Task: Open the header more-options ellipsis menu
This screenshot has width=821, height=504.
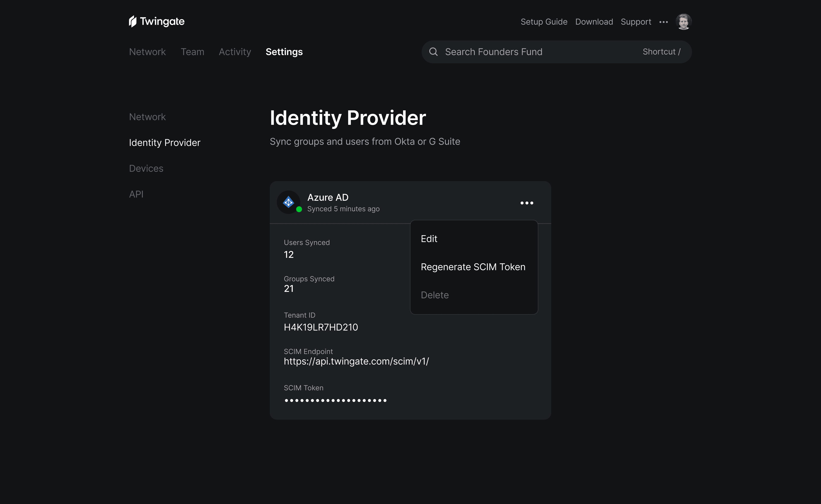Action: coord(664,22)
